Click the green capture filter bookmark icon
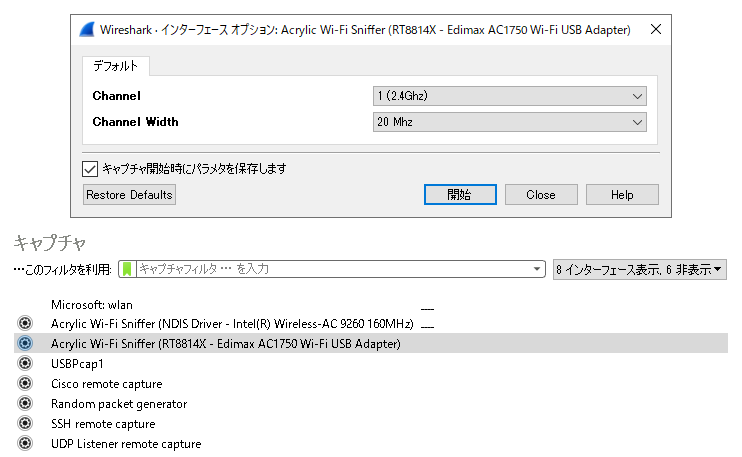The width and height of the screenshot is (742, 457). (127, 269)
